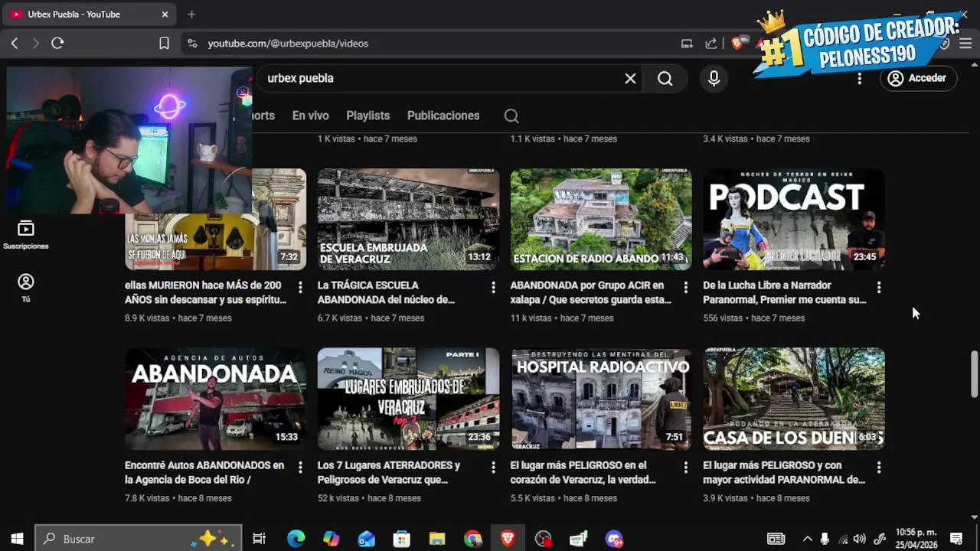The height and width of the screenshot is (551, 980).
Task: Open title De la Lucha Libre a Narrador
Action: pos(784,292)
